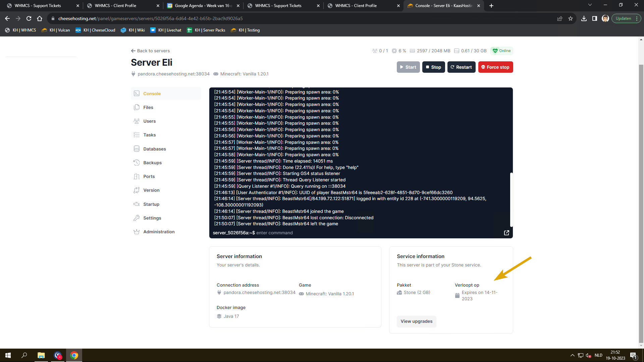The image size is (644, 362).
Task: Open the Version selector page
Action: click(151, 190)
